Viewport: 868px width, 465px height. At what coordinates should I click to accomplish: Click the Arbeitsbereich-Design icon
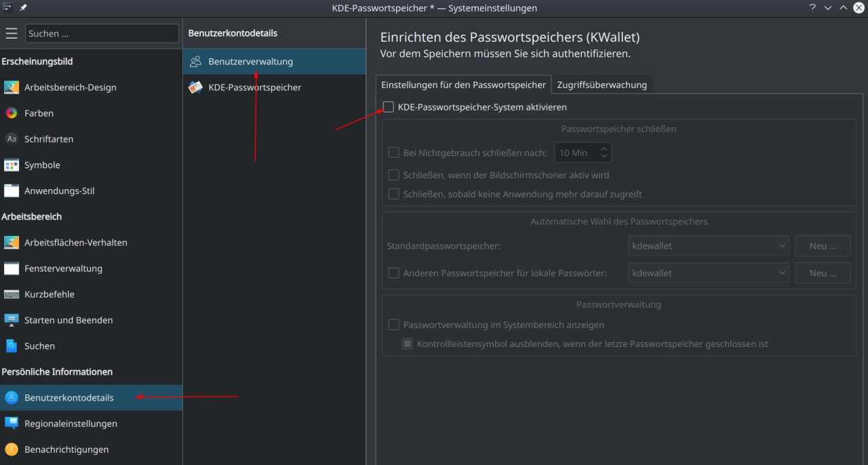(x=12, y=87)
